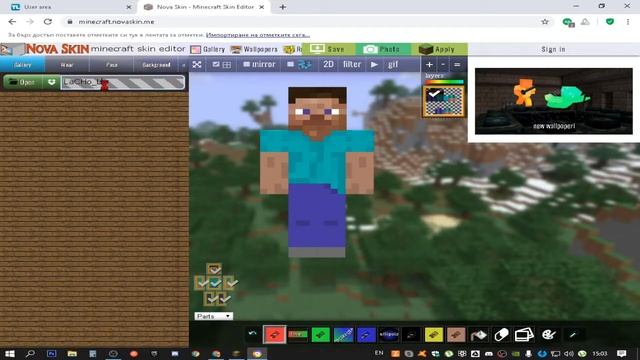
Task: Toggle the mirror option
Action: 259,64
